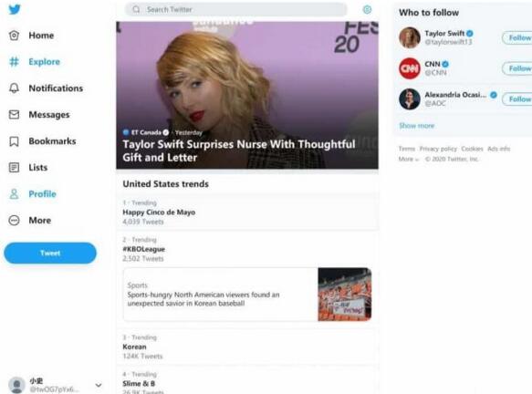Click Show more under Who to follow
Image resolution: width=532 pixels, height=394 pixels.
pos(417,126)
